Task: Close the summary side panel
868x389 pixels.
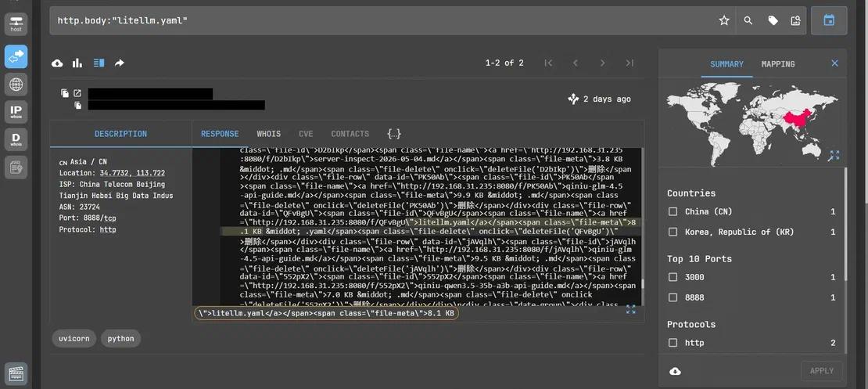Action: click(x=835, y=63)
